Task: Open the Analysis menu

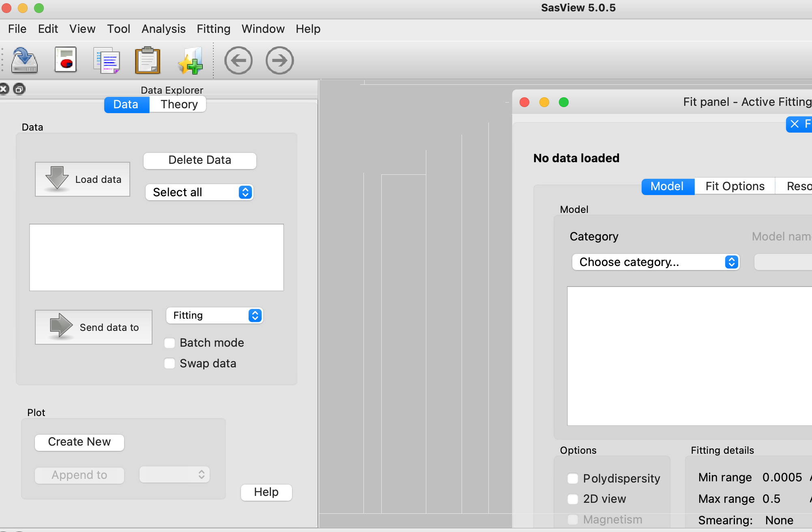Action: [163, 28]
